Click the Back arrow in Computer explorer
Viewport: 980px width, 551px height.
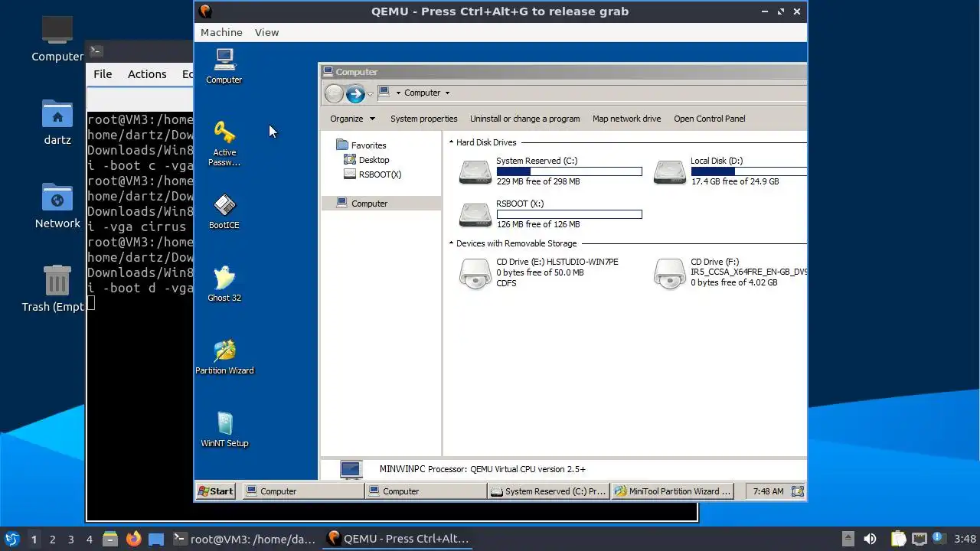click(334, 93)
